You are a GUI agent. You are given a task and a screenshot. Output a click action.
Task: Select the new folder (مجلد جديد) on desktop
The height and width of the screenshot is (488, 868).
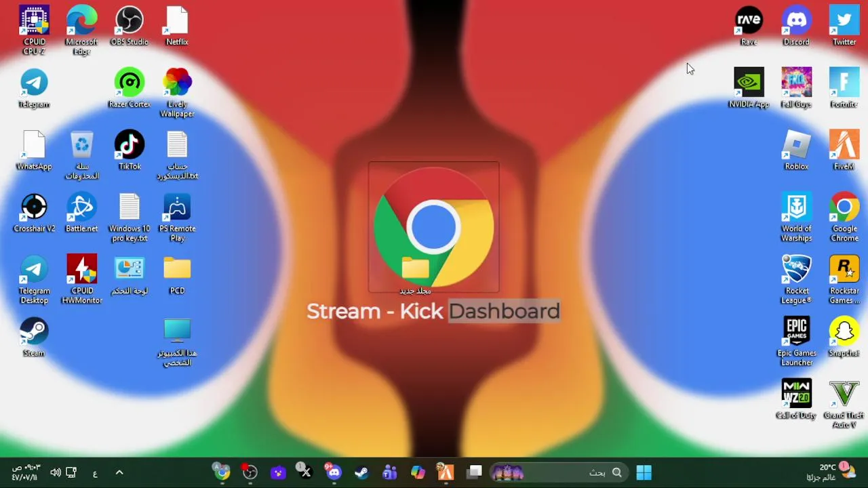click(x=415, y=275)
